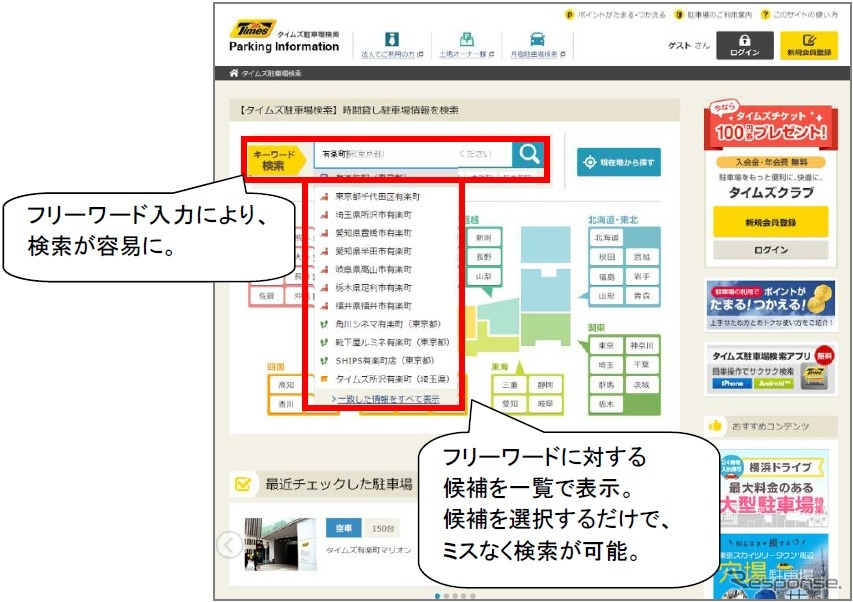
Task: Choose 東京 in the 関東 group
Action: click(x=606, y=346)
